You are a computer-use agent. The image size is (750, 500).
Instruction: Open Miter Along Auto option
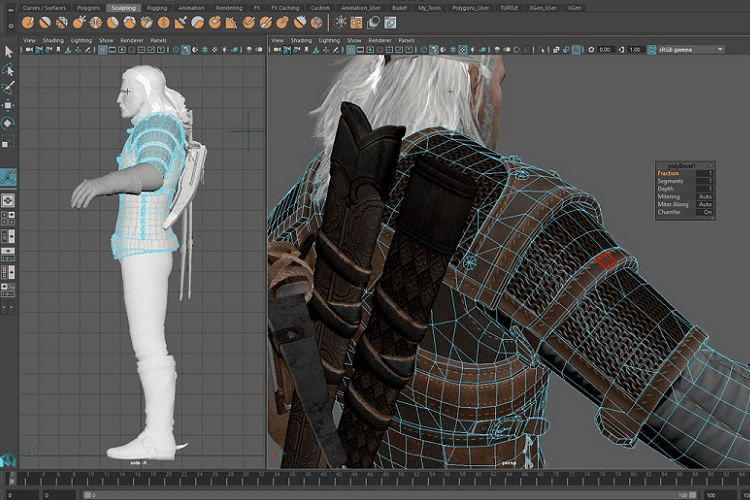[x=706, y=204]
